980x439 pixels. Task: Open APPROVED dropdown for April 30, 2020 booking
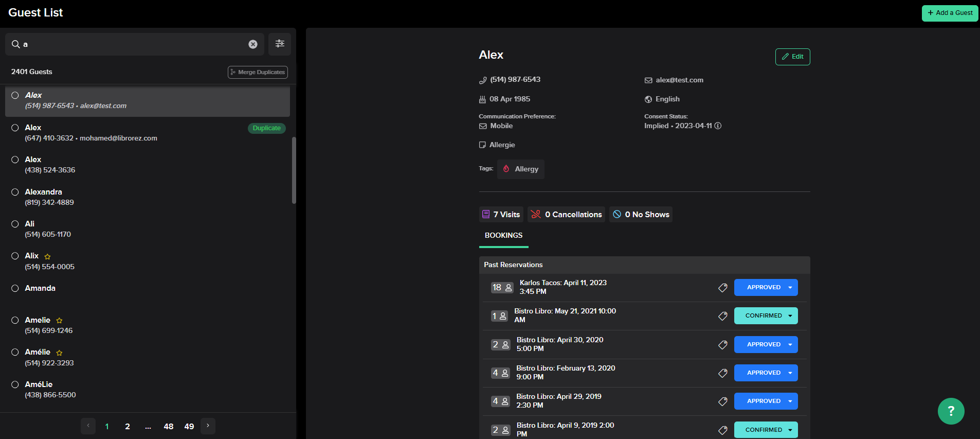tap(790, 345)
